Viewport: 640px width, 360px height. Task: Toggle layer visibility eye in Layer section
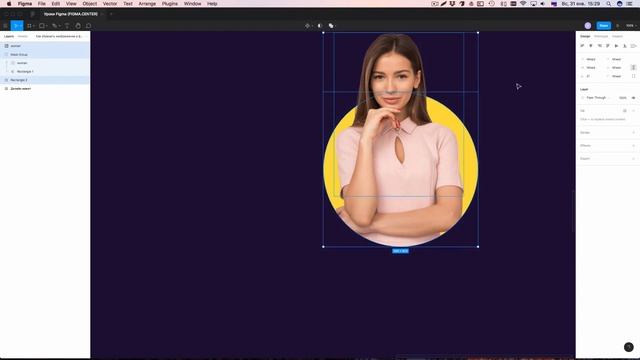click(x=633, y=98)
